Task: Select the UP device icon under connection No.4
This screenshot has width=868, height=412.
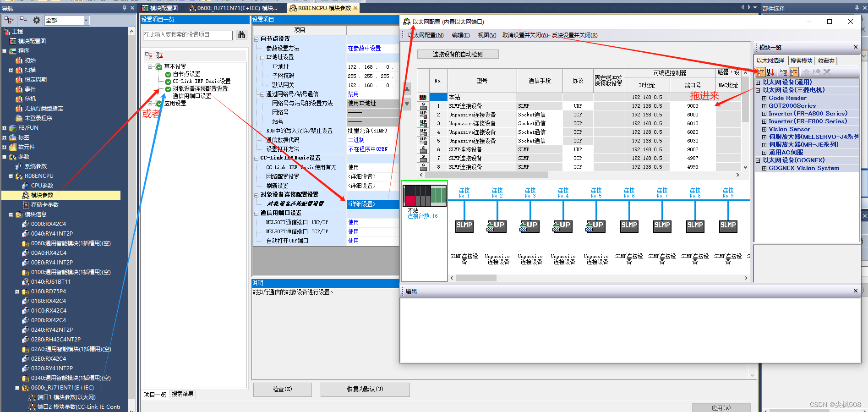Action: point(563,226)
